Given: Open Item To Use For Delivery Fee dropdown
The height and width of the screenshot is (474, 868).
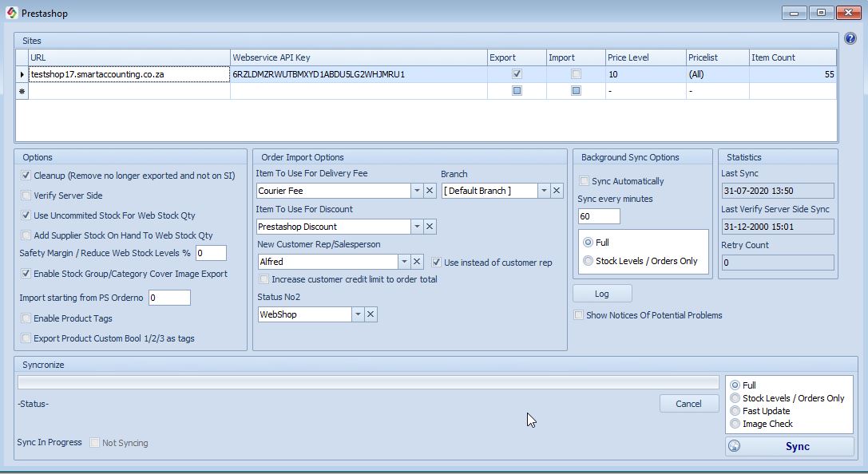Looking at the screenshot, I should (x=417, y=190).
